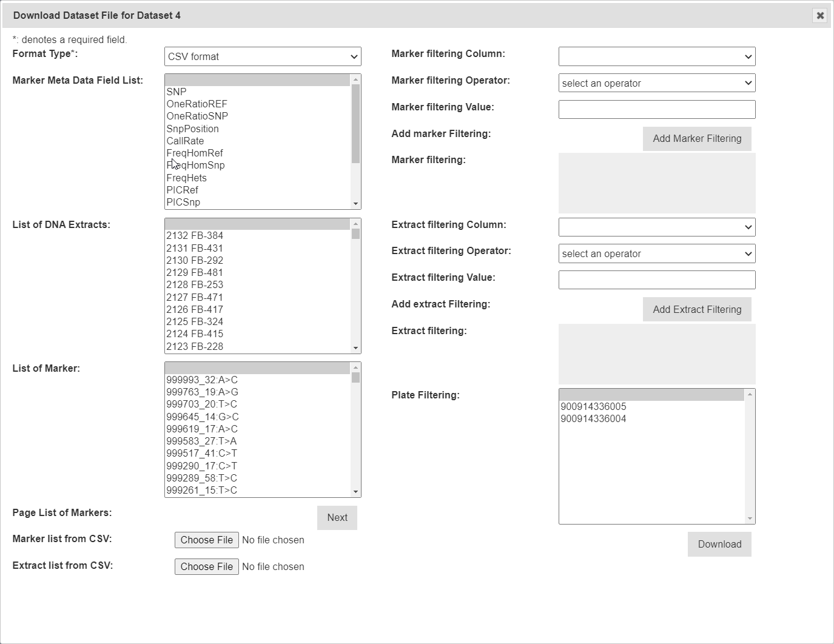Select CallRate in the meta data list

185,141
